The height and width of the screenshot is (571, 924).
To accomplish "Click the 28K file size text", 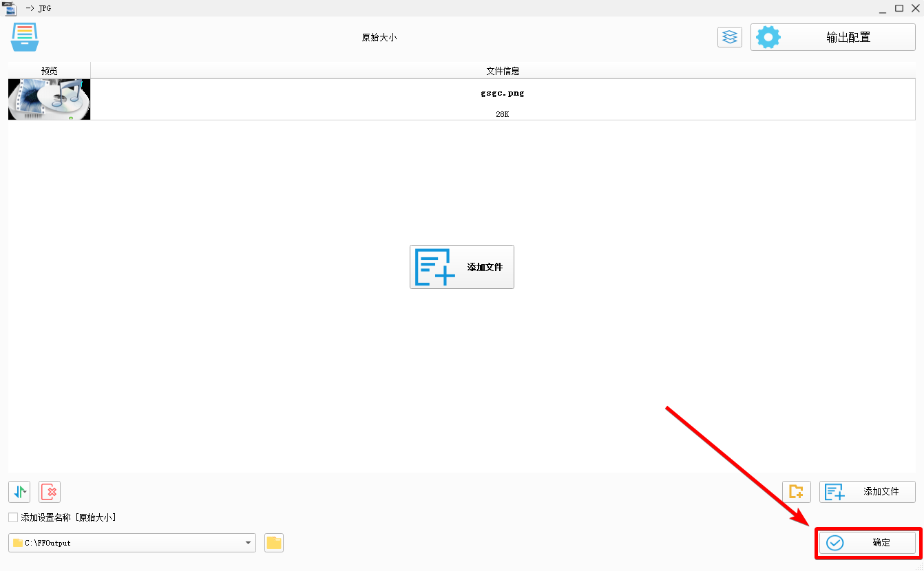I will click(x=503, y=114).
